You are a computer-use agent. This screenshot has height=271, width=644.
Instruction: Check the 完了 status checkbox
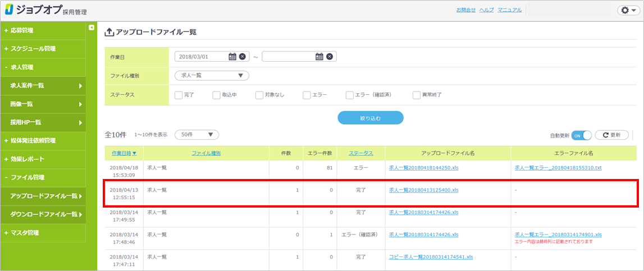point(179,95)
